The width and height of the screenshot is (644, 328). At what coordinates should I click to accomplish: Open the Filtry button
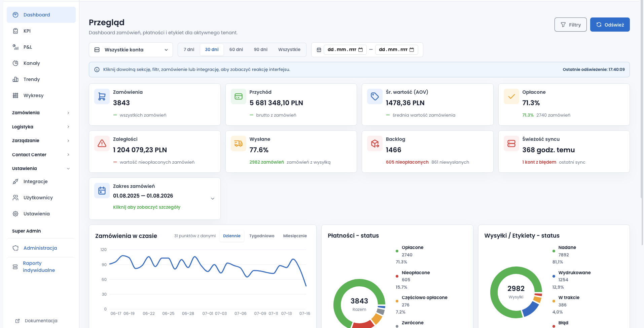[570, 25]
